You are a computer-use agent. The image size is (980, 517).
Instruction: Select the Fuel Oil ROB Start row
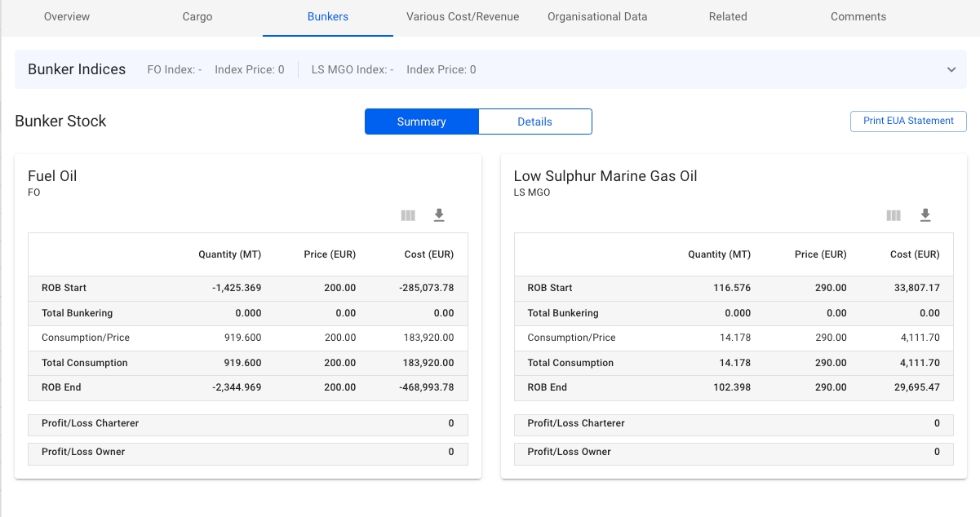coord(247,288)
